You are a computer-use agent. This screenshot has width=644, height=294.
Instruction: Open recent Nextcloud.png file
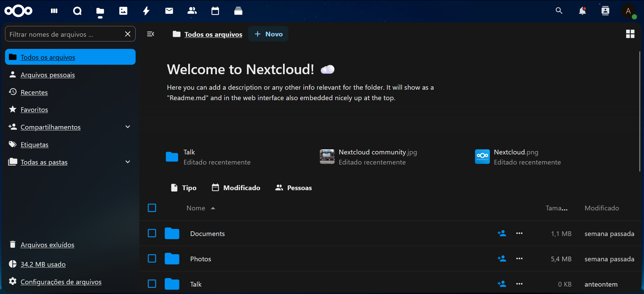tap(518, 157)
